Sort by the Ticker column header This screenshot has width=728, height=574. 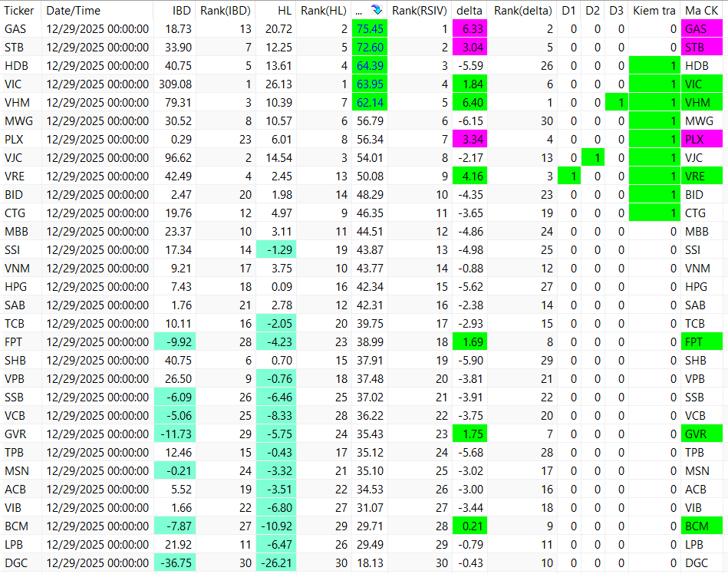point(21,10)
